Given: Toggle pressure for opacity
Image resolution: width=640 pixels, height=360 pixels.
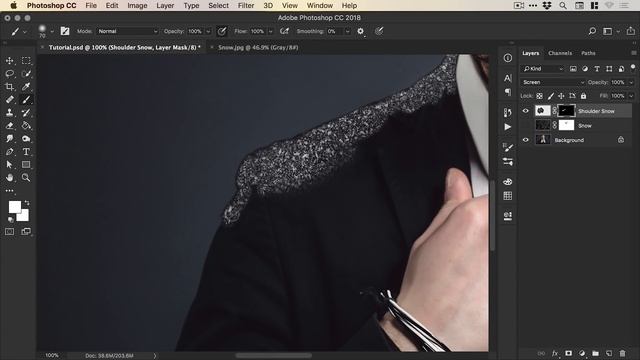Looking at the screenshot, I should (222, 31).
